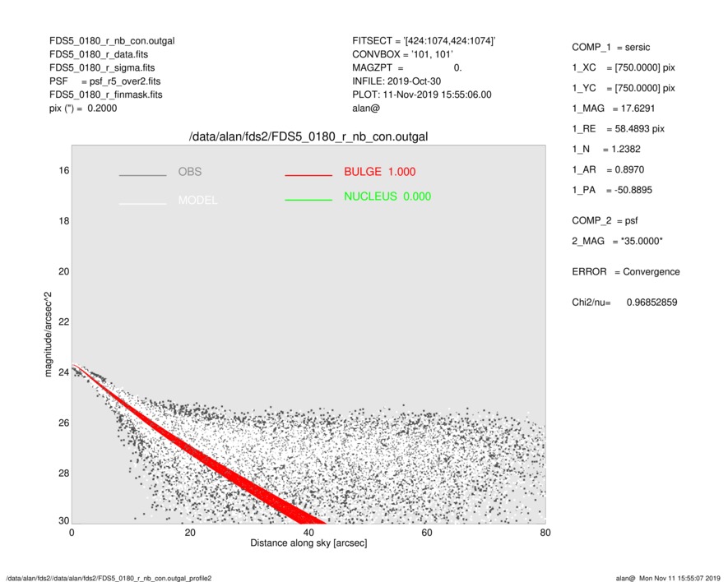Click the "MAGZPT = 0." line
The width and height of the screenshot is (728, 582).
point(407,67)
